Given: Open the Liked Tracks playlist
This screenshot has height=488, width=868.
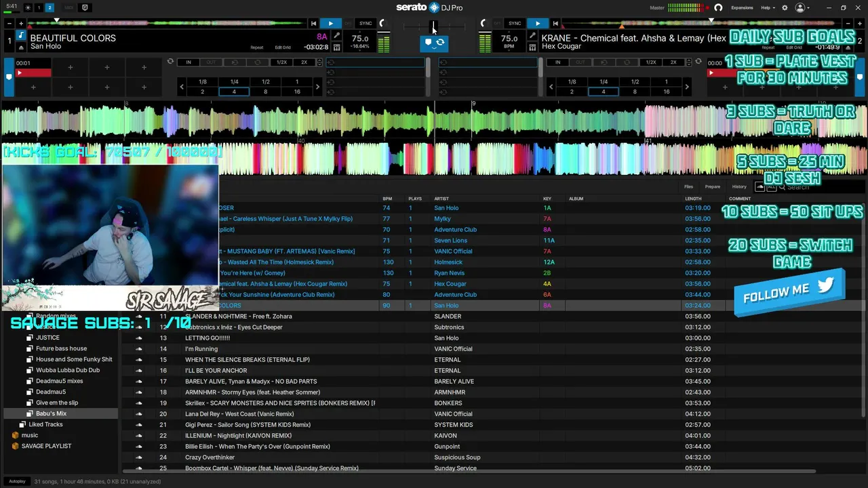Looking at the screenshot, I should point(45,424).
